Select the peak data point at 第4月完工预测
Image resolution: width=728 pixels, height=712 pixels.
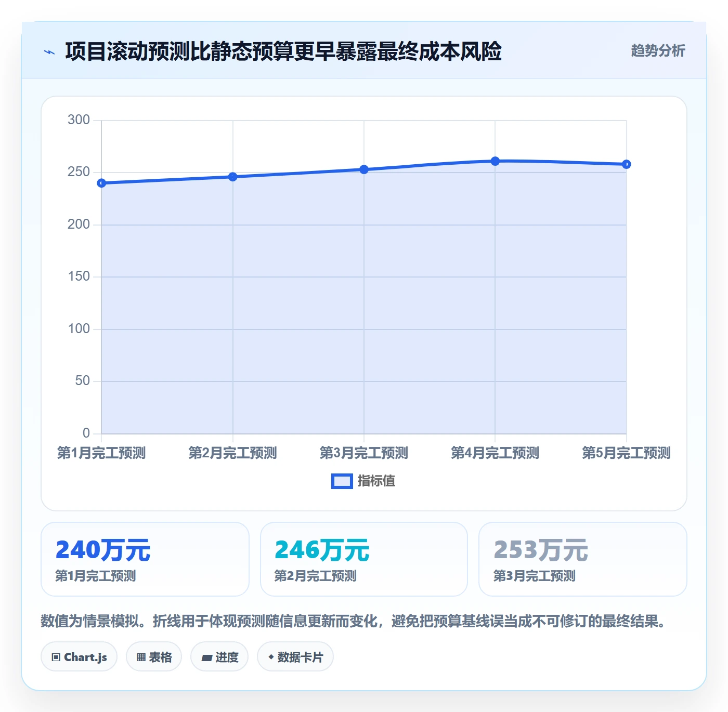[x=495, y=161]
